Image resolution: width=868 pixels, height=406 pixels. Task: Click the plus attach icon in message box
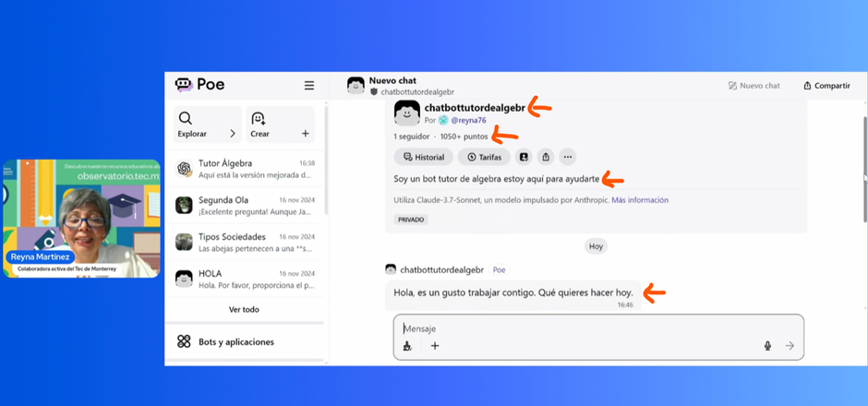click(435, 346)
